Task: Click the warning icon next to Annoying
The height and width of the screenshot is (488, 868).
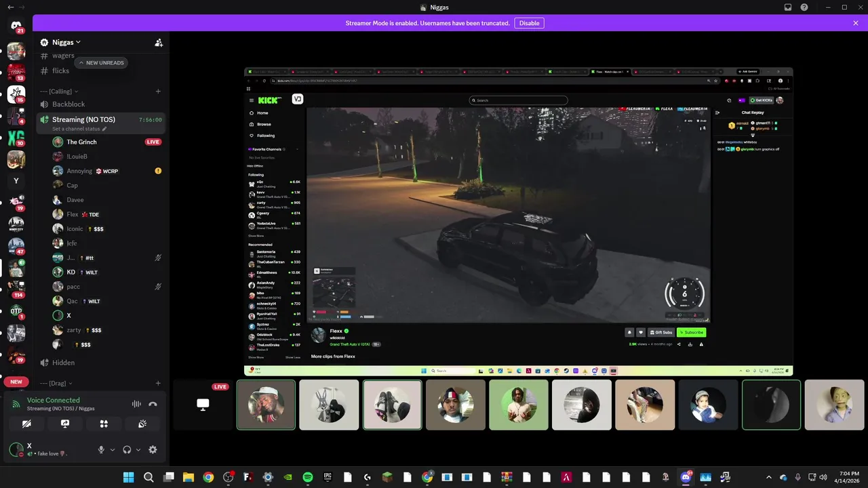Action: [158, 171]
